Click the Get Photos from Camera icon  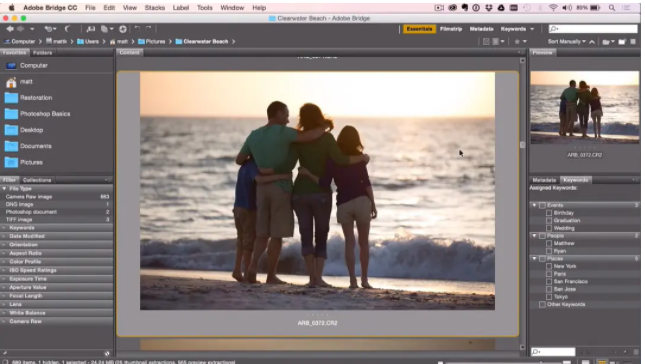click(91, 29)
